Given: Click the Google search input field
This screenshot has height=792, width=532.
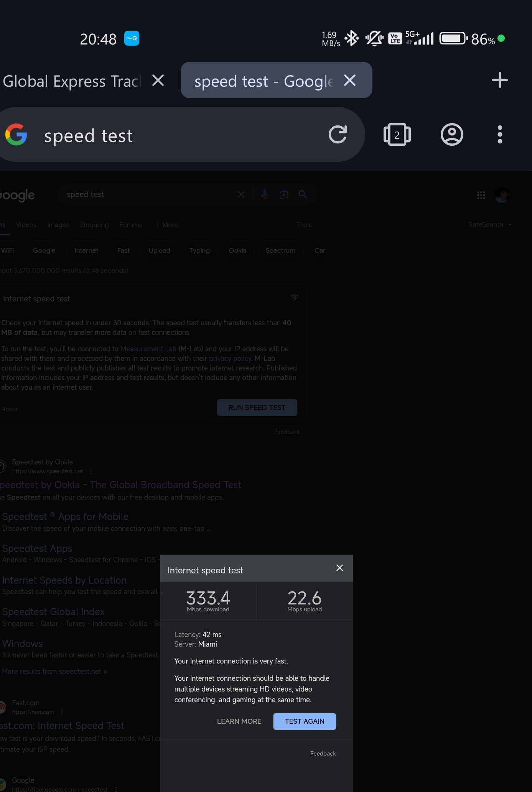Looking at the screenshot, I should tap(150, 194).
